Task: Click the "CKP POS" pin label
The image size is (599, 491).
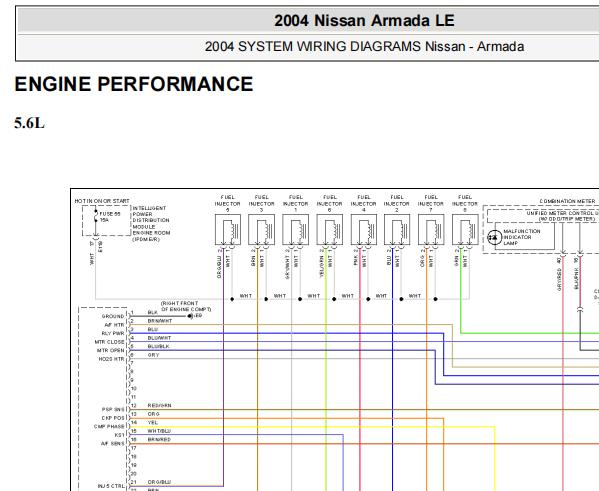Action: [113, 418]
